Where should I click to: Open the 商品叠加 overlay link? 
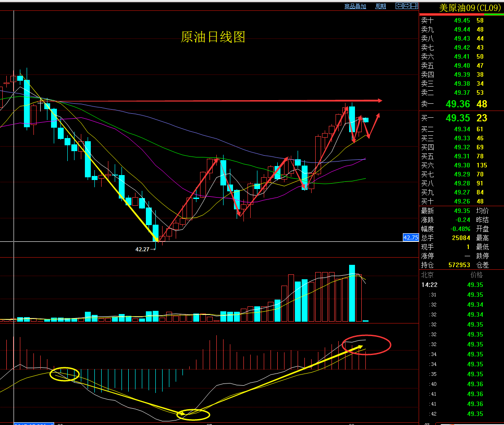click(355, 6)
